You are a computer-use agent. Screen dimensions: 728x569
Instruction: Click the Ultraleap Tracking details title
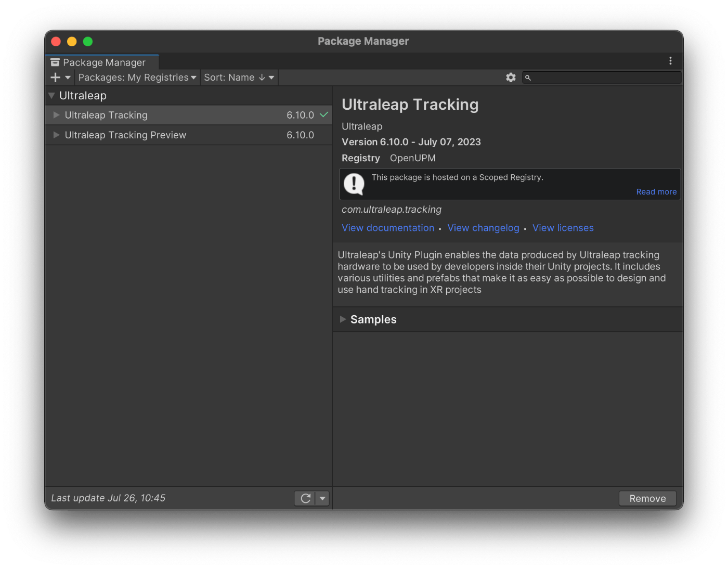(x=410, y=105)
